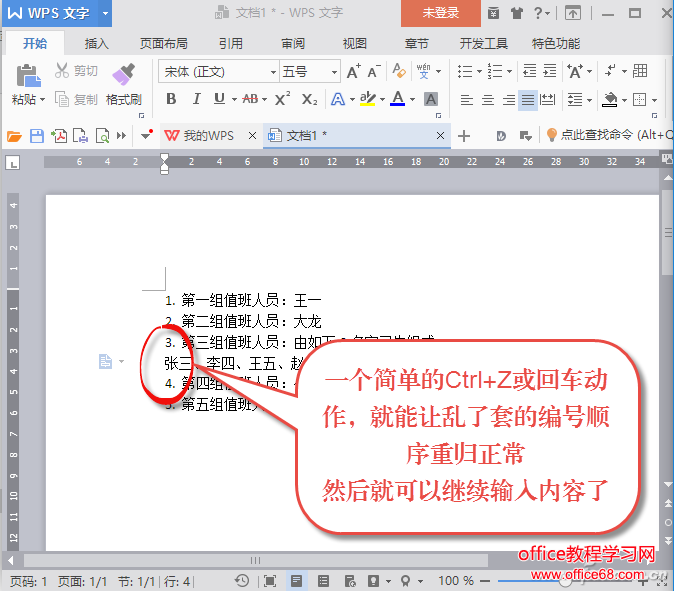This screenshot has width=674, height=591.
Task: Switch to the 插入 ribbon tab
Action: 97,44
